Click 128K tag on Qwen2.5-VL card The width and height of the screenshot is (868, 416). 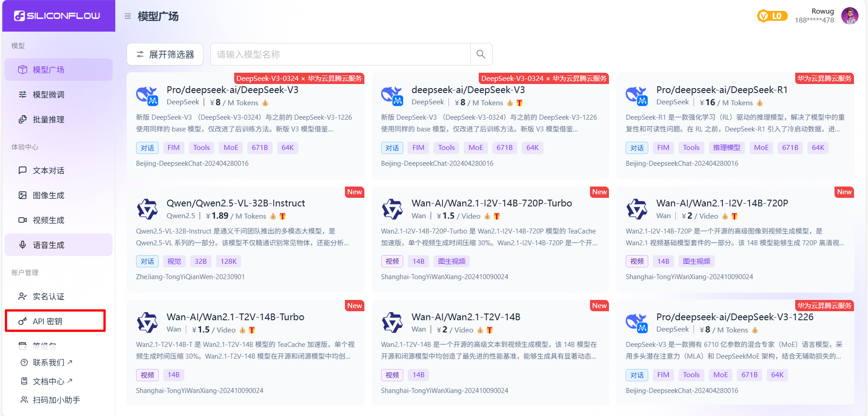[228, 261]
